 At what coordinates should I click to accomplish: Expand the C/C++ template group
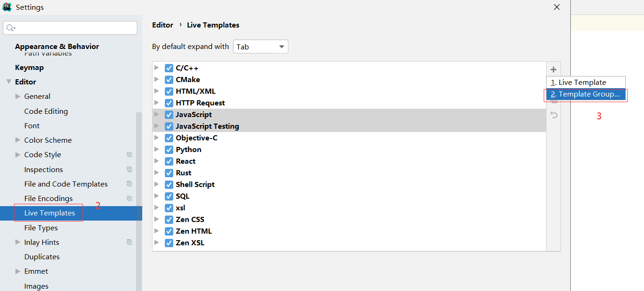point(157,68)
